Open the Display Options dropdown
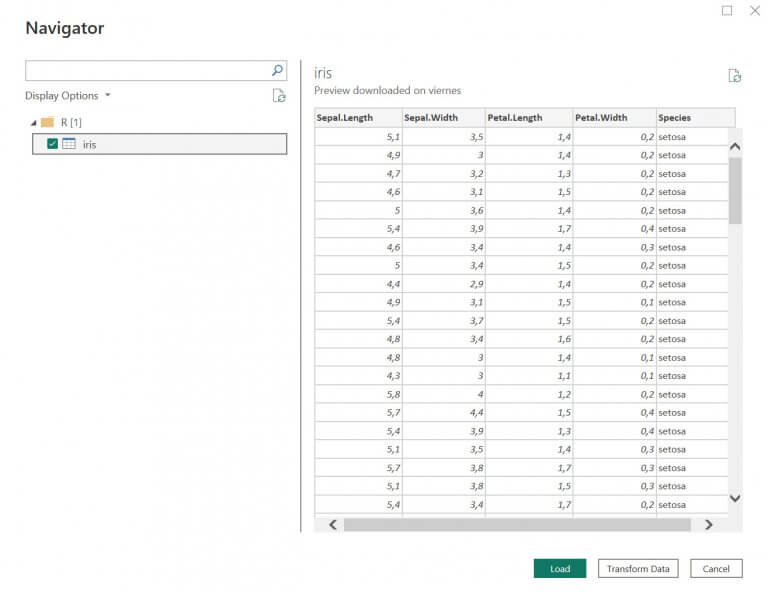Image resolution: width=768 pixels, height=592 pixels. tap(68, 96)
